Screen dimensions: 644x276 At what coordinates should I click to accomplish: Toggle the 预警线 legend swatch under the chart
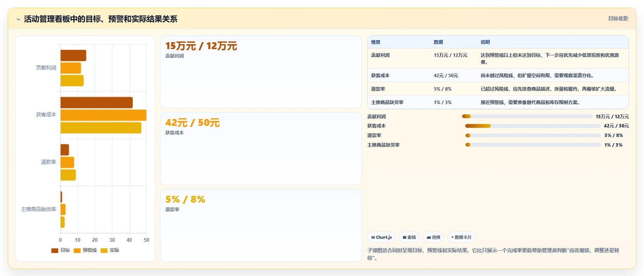tap(77, 250)
